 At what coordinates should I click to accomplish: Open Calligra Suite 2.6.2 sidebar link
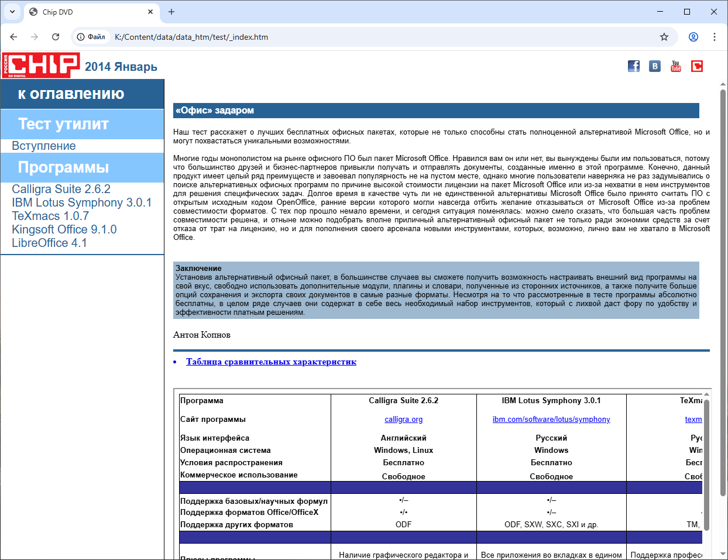pos(61,189)
